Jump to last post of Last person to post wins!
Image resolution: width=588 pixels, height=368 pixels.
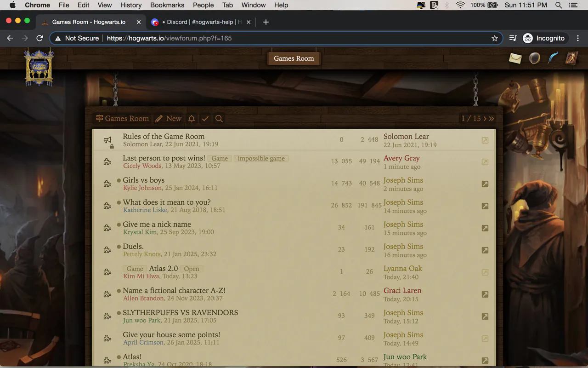coord(485,162)
